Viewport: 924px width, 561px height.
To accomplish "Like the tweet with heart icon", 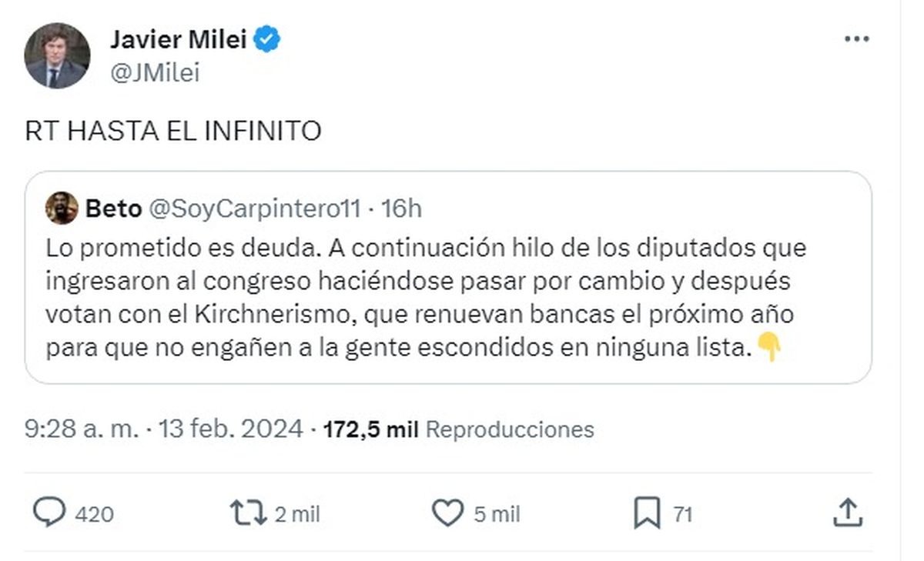I will point(447,513).
